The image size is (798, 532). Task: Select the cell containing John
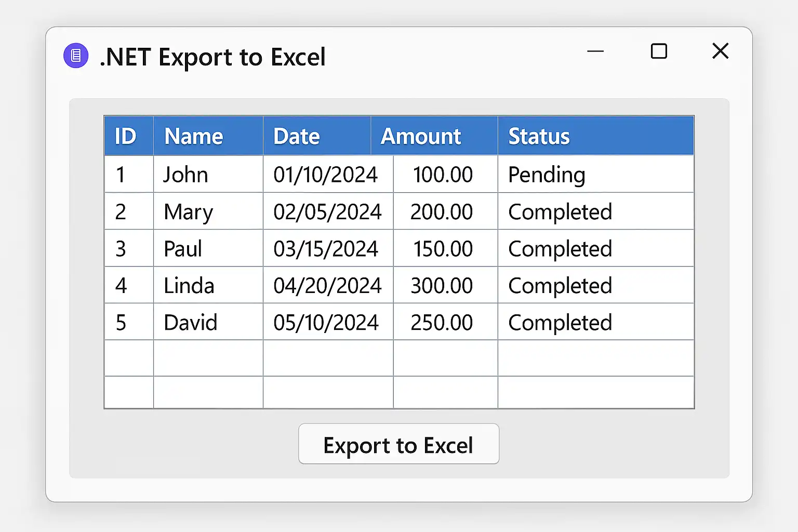[x=208, y=174]
